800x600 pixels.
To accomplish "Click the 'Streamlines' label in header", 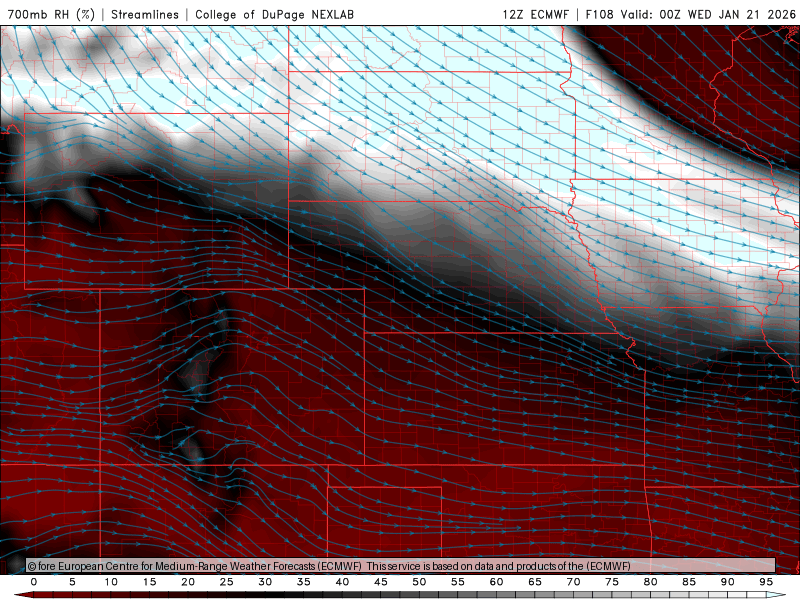I will click(145, 14).
